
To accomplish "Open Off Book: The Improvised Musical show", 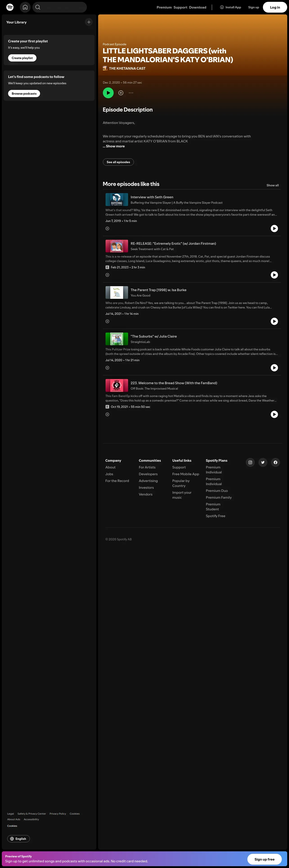I will tap(154, 388).
